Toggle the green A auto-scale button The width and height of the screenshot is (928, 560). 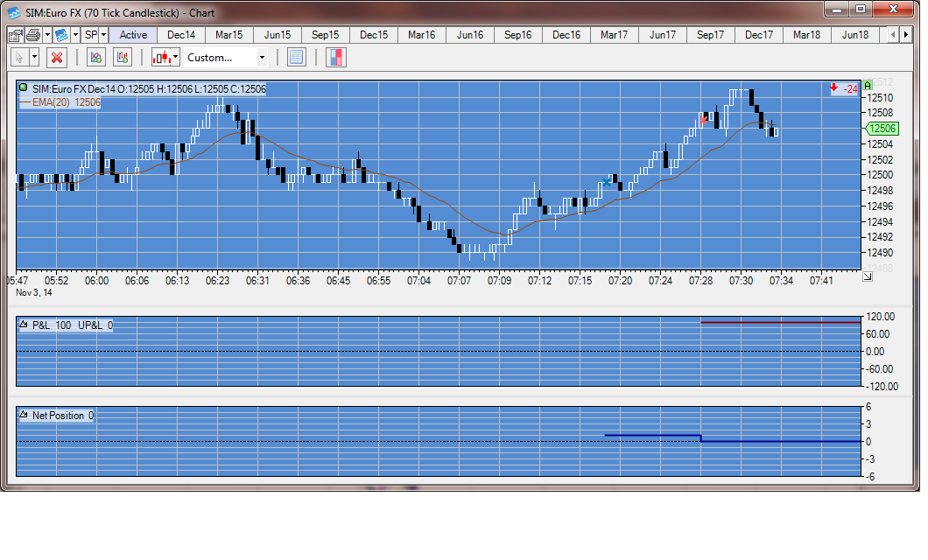tap(868, 85)
